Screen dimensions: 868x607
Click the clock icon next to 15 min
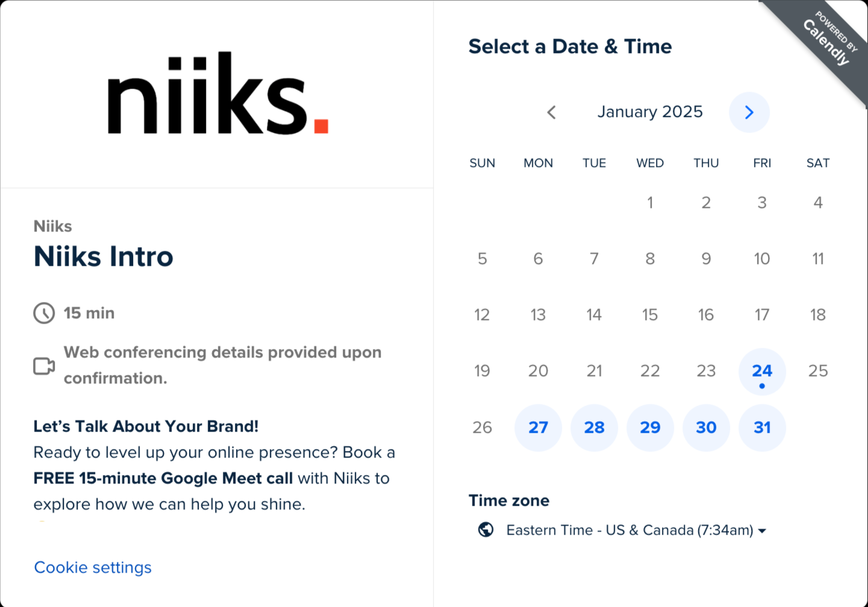tap(44, 313)
